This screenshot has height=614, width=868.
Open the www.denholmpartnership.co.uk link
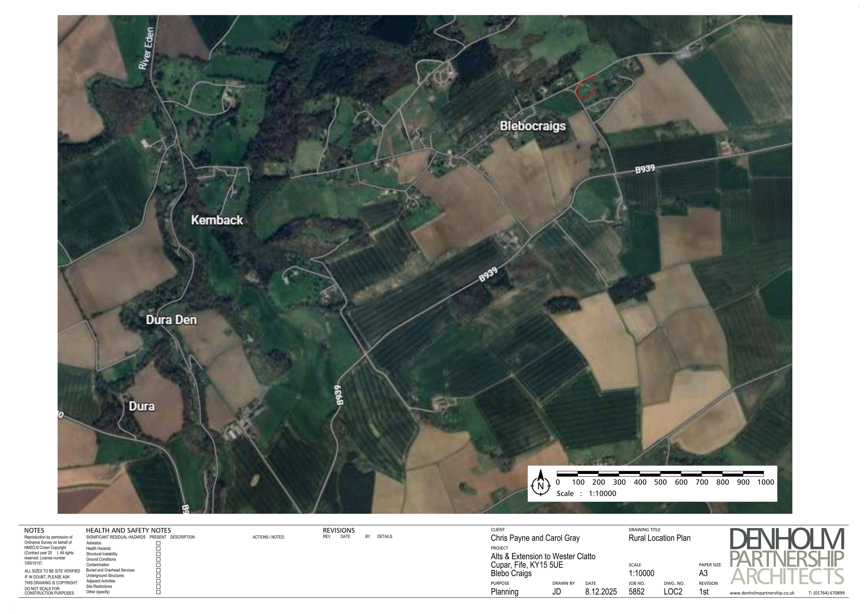tap(762, 593)
